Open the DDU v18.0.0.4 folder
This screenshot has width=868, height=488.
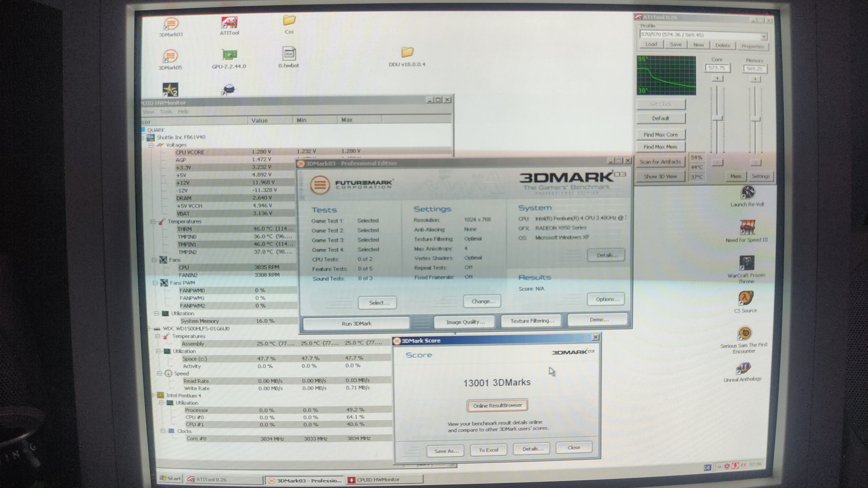[x=407, y=57]
